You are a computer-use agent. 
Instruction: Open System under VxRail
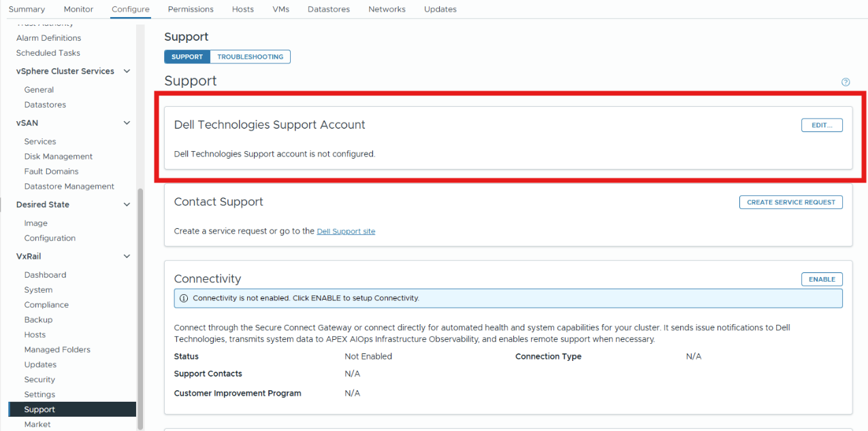click(38, 290)
